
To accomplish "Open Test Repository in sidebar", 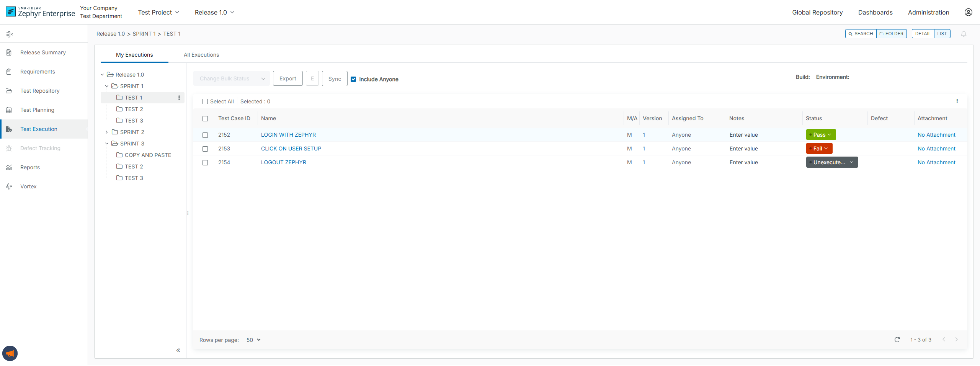I will 40,91.
